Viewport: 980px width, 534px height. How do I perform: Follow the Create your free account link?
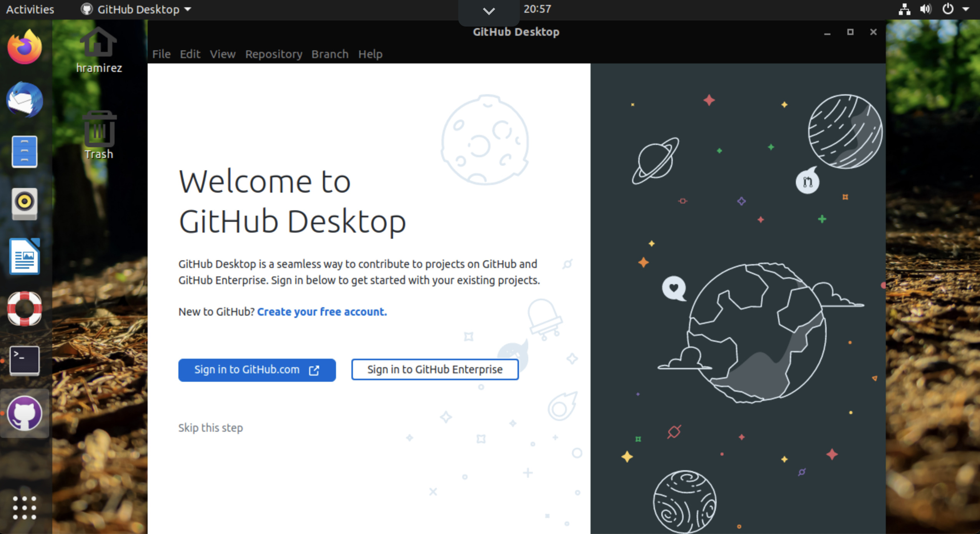click(x=322, y=312)
